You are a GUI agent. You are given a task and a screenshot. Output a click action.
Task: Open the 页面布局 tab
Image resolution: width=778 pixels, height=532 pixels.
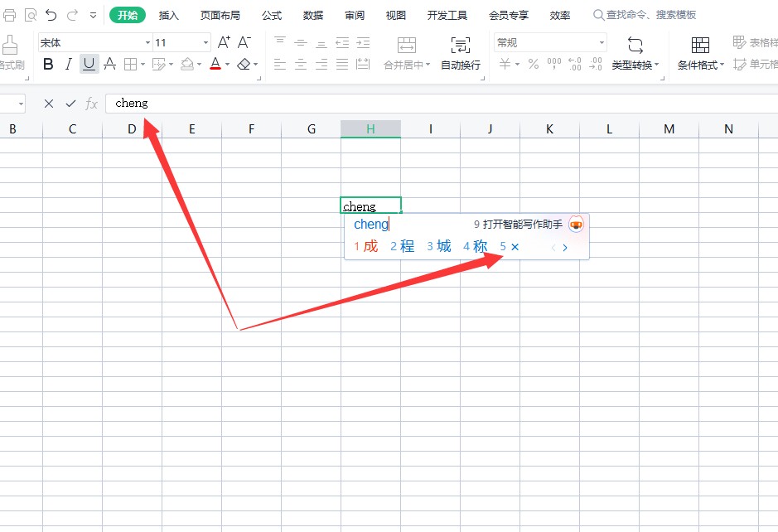(x=220, y=16)
